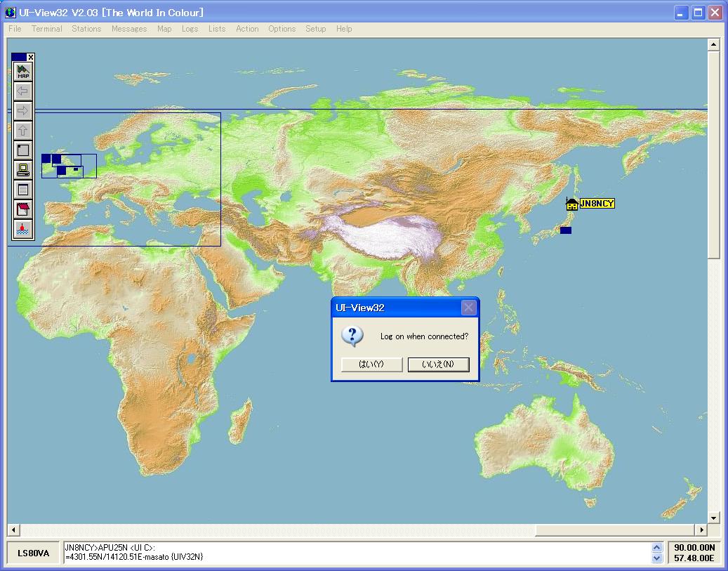This screenshot has height=571, width=728.
Task: Close the floating toolbar with X
Action: [x=31, y=57]
